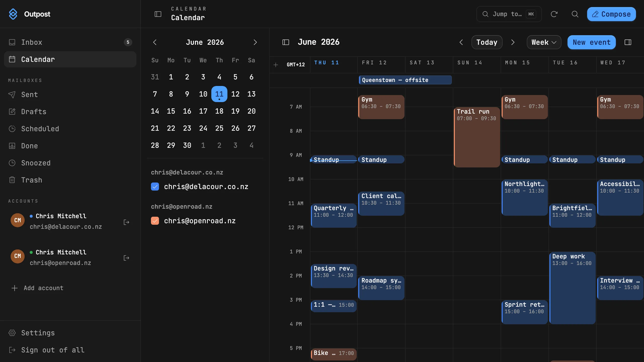Go to next month in mini calendar
Viewport: 644px width, 362px height.
(255, 42)
